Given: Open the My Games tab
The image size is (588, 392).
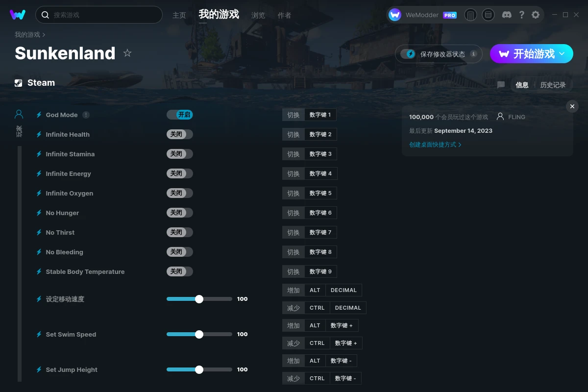Looking at the screenshot, I should (x=219, y=15).
